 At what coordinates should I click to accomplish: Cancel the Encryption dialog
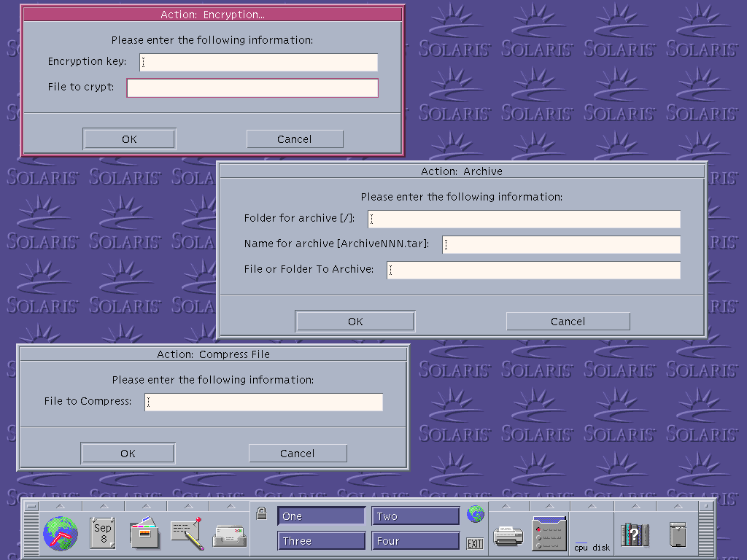pyautogui.click(x=295, y=139)
